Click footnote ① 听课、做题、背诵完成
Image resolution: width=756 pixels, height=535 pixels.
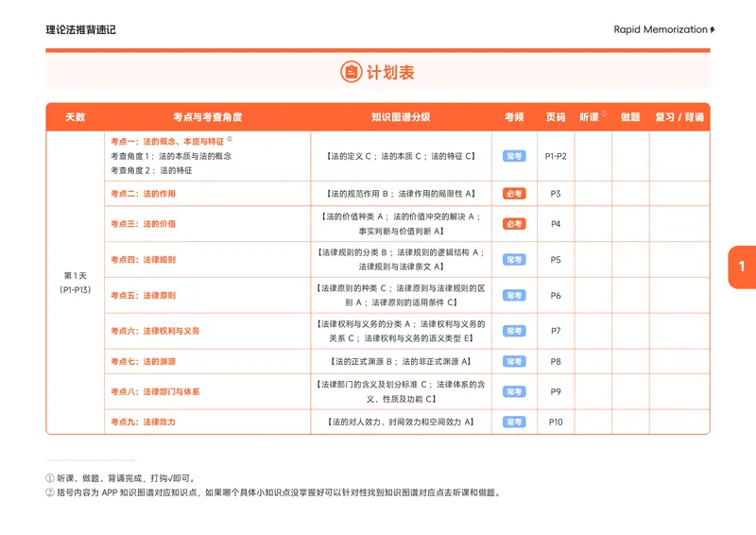pos(121,478)
